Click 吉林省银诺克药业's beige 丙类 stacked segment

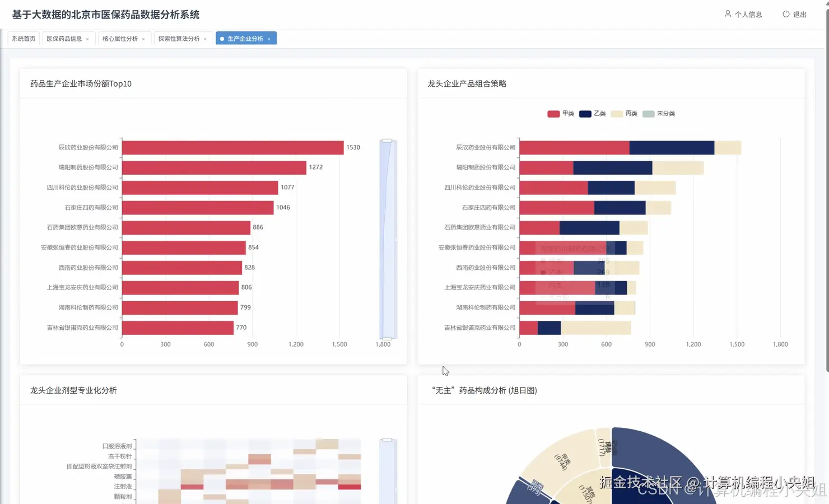click(x=596, y=328)
